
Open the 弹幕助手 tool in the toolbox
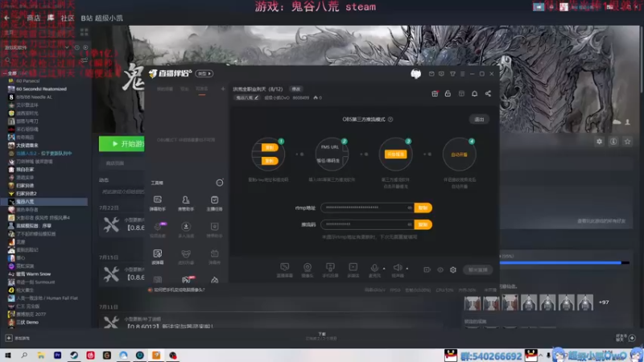tap(157, 204)
